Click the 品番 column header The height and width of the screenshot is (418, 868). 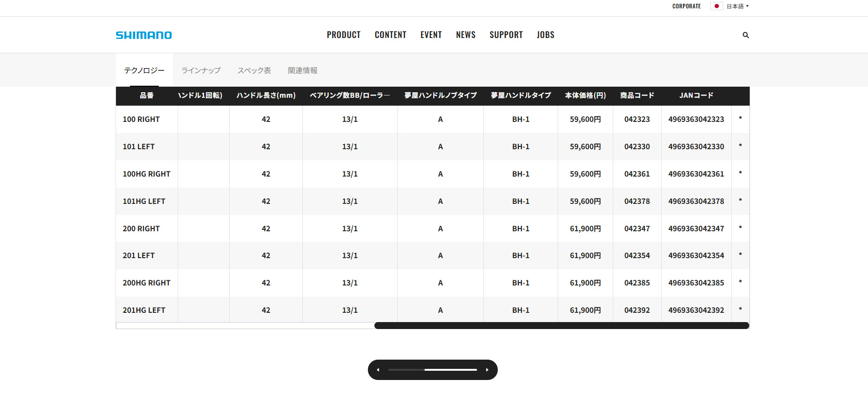(147, 95)
